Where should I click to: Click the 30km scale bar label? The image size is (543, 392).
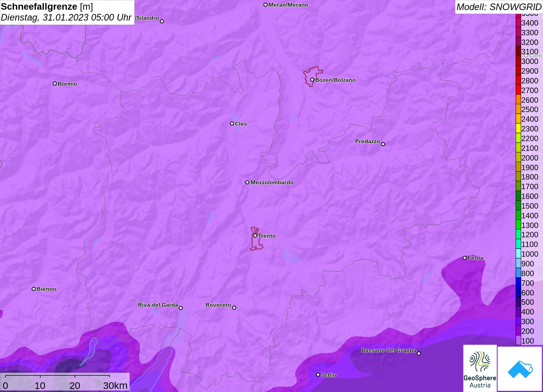tap(115, 385)
